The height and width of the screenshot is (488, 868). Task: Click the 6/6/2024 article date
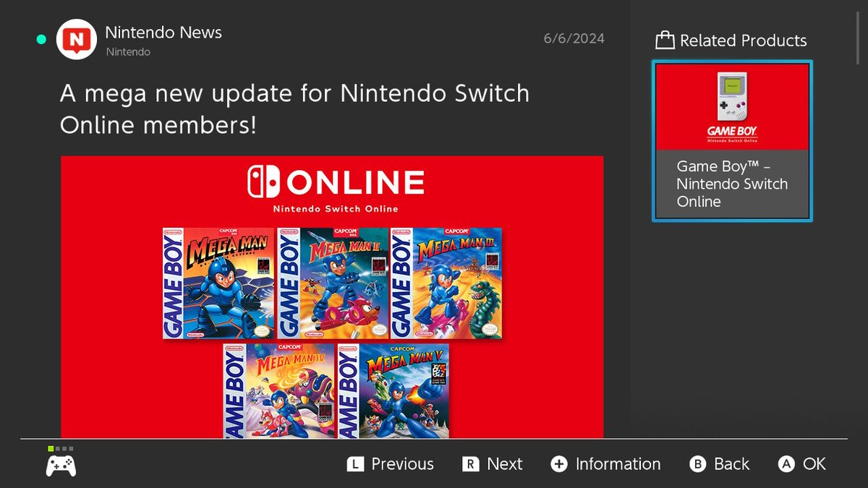pyautogui.click(x=574, y=38)
